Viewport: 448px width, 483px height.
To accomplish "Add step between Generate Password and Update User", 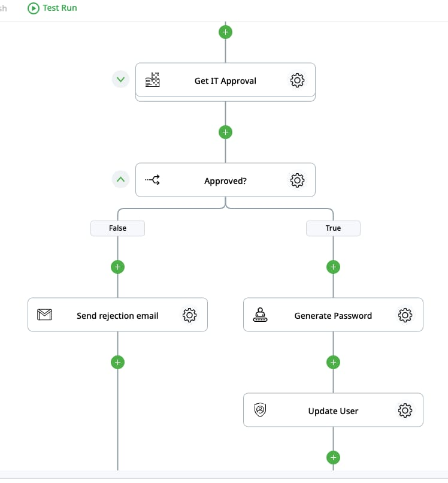I will 334,362.
